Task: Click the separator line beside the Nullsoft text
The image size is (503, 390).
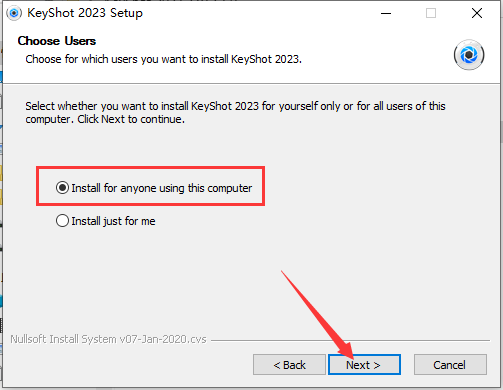Action: (x=350, y=340)
